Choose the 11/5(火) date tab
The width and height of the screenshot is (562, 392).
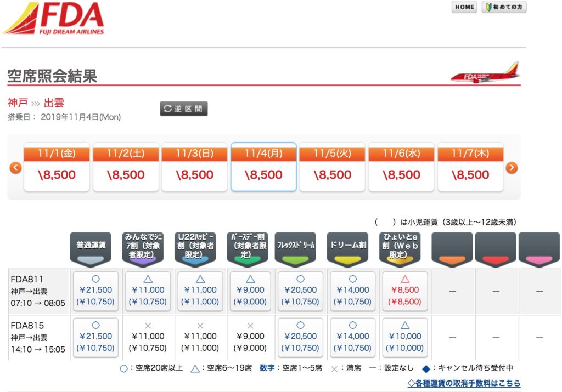[x=332, y=167]
